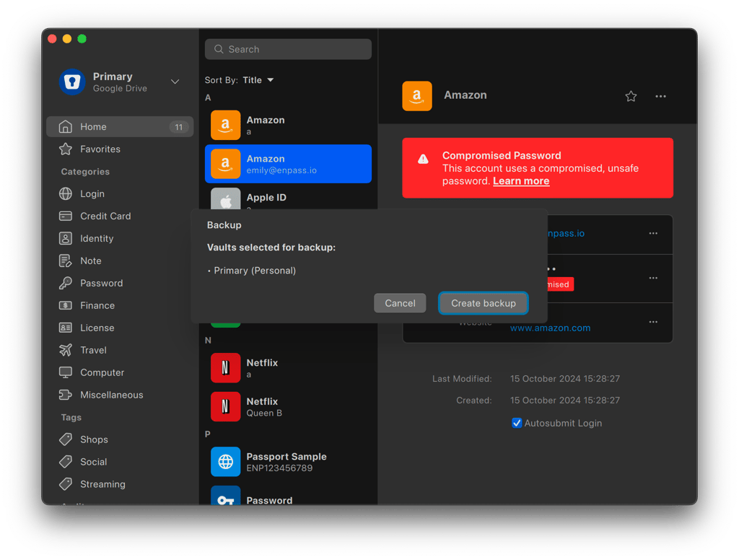Viewport: 739px width, 560px height.
Task: Open more options for the website field
Action: tap(652, 322)
